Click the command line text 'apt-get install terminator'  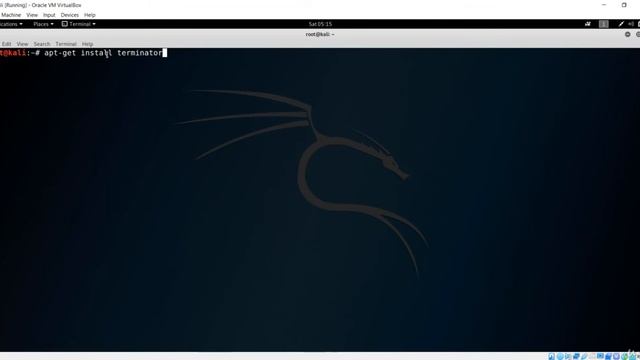[103, 53]
